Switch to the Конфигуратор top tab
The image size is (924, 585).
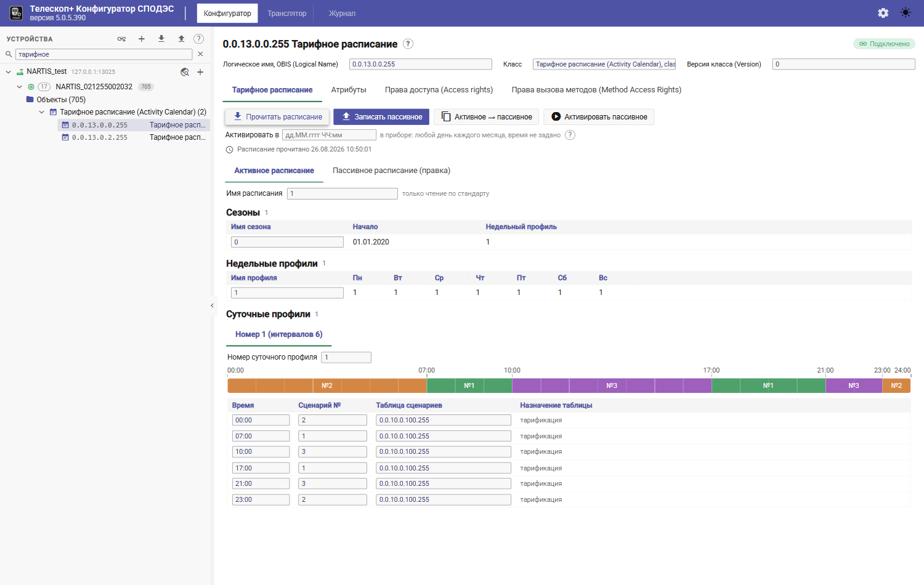pyautogui.click(x=227, y=13)
